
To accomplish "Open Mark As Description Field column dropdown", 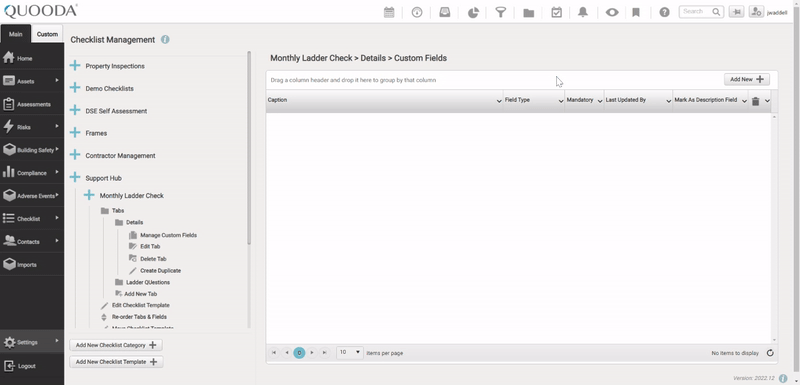I will [x=744, y=101].
